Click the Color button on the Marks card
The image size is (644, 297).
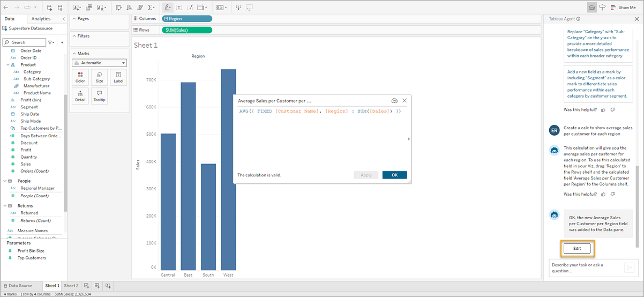point(80,77)
